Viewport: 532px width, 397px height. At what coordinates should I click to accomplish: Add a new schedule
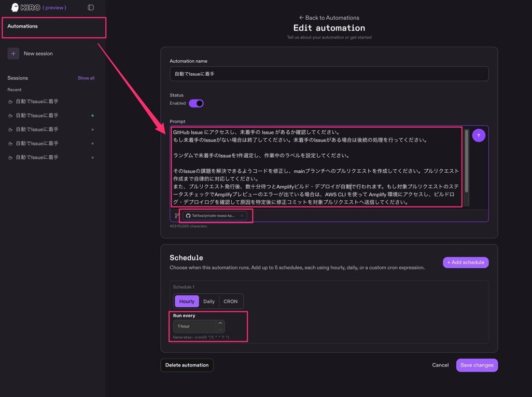pos(466,263)
